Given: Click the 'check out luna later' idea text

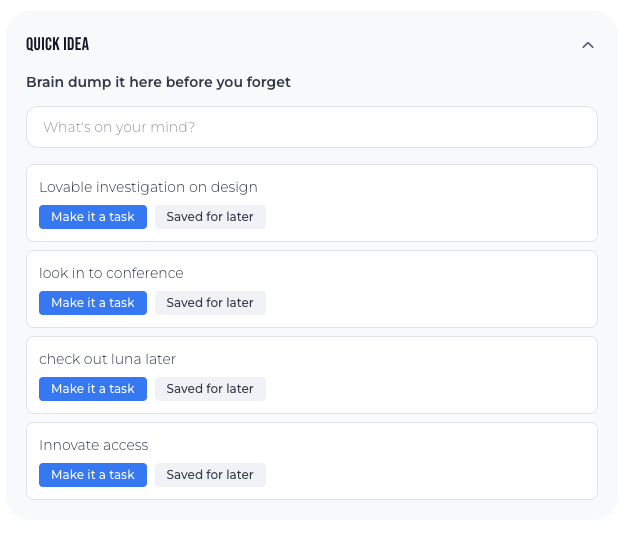Looking at the screenshot, I should pyautogui.click(x=107, y=359).
